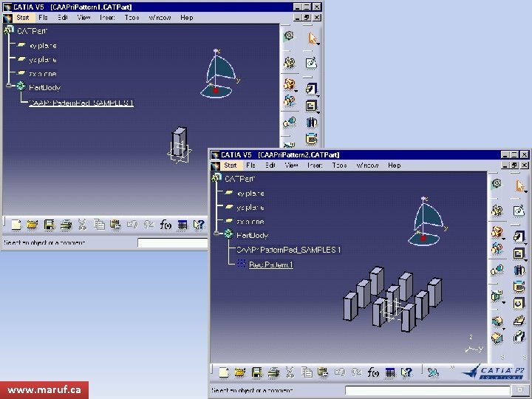Click dialog button beside CAAPriPattern2 command field
Screen dimensions: 532x399
click(519, 389)
